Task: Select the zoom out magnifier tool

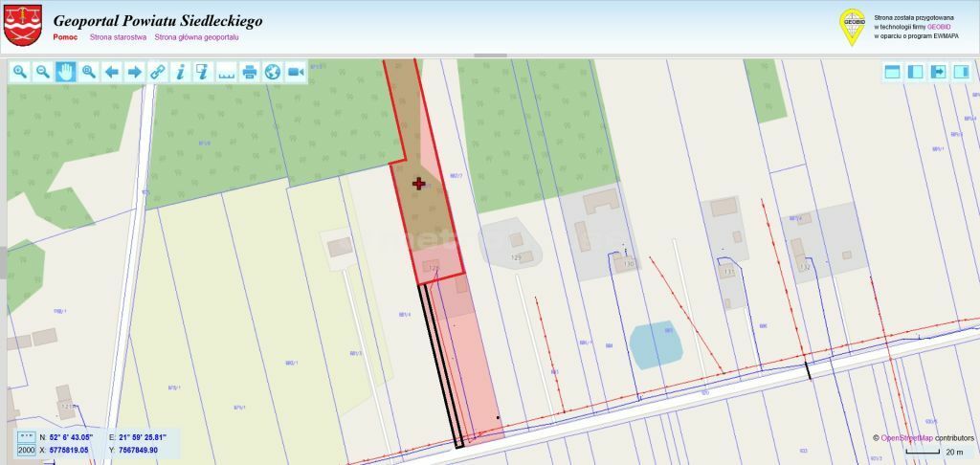Action: 43,72
